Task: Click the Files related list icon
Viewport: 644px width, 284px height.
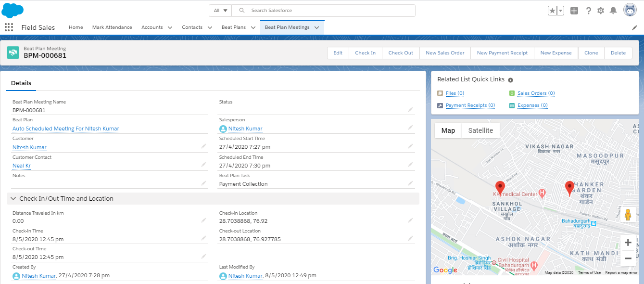Action: coord(440,93)
